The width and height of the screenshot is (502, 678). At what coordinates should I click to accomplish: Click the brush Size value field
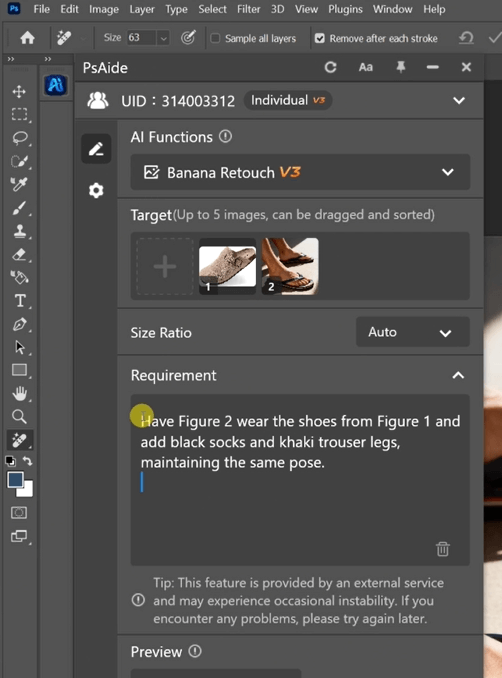pyautogui.click(x=142, y=38)
